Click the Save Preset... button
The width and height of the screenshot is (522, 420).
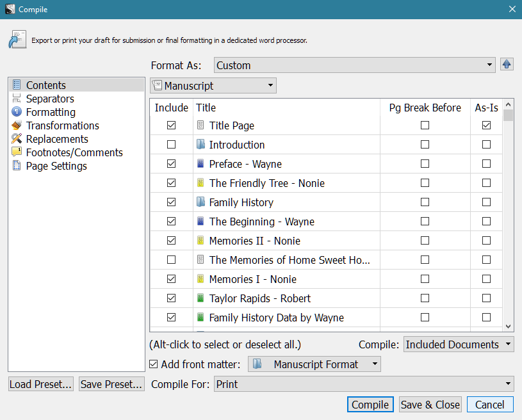(x=111, y=384)
